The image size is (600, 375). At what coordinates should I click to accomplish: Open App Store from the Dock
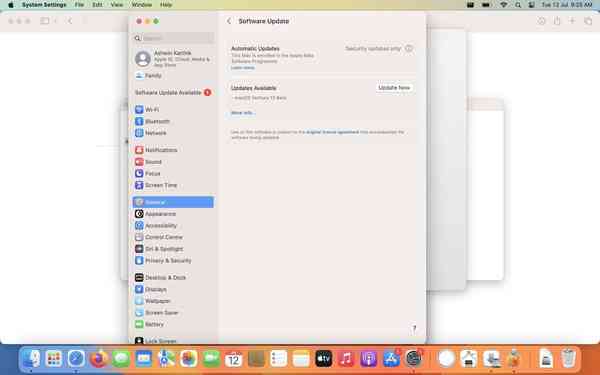click(391, 359)
